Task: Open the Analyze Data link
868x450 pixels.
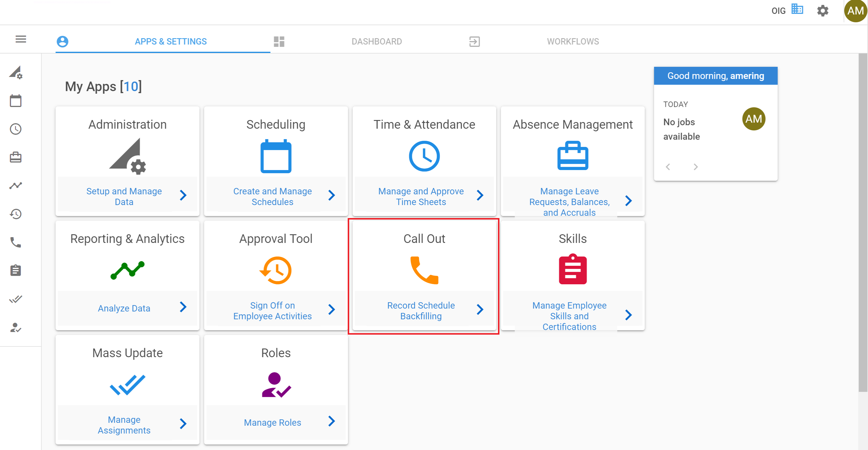Action: [x=124, y=308]
